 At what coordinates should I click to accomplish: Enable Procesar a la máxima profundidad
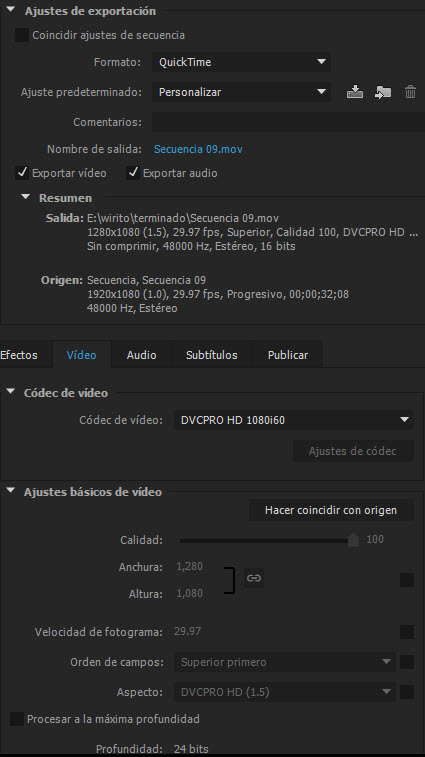tap(17, 719)
